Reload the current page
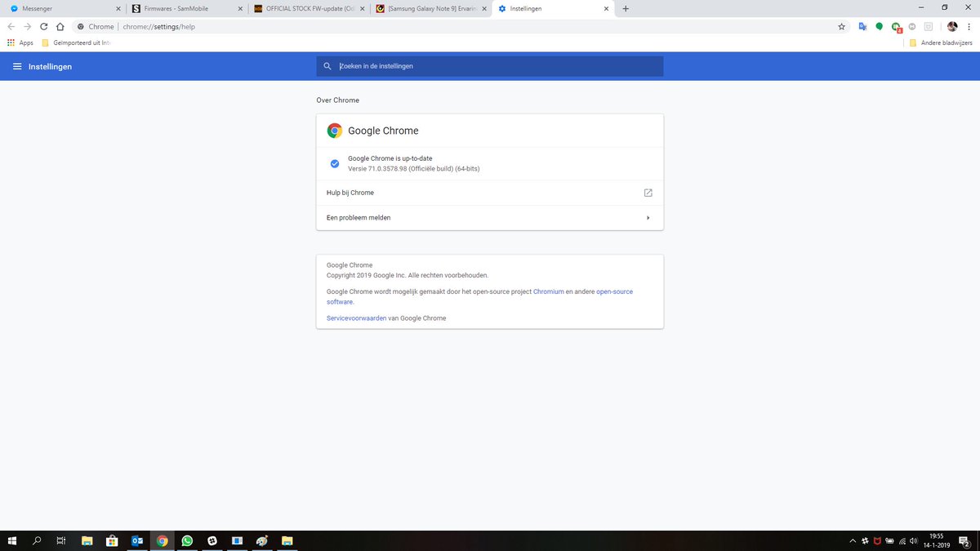This screenshot has width=980, height=551. pyautogui.click(x=44, y=26)
